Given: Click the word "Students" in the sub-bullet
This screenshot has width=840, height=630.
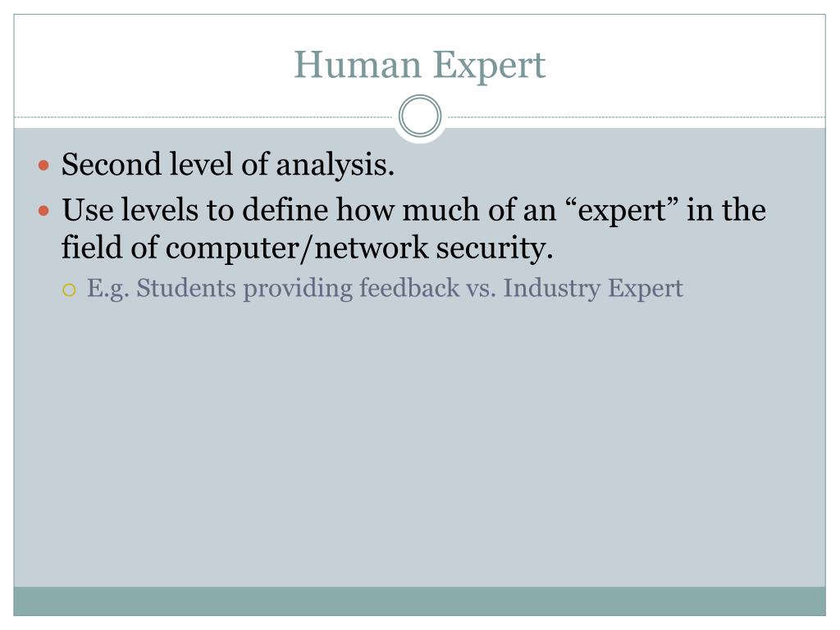Looking at the screenshot, I should 186,288.
